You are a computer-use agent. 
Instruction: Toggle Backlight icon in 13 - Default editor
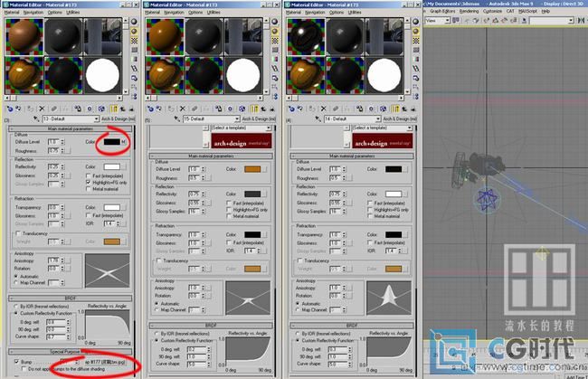tap(134, 31)
